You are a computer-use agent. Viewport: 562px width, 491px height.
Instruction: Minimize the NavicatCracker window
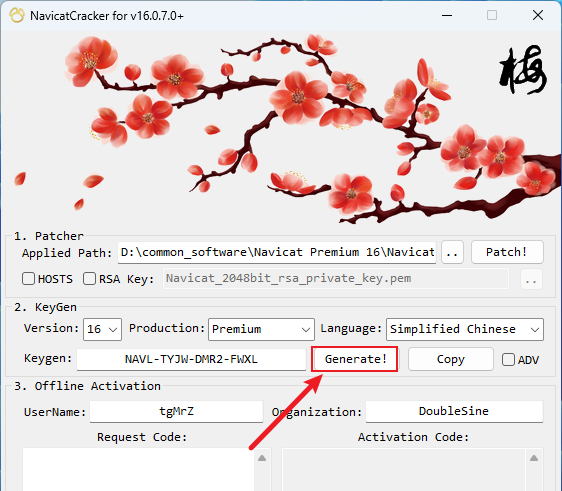447,15
